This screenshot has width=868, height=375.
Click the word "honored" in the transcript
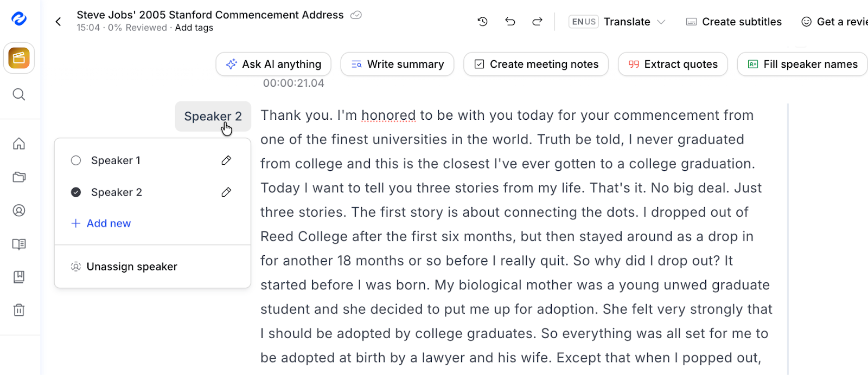tap(388, 115)
